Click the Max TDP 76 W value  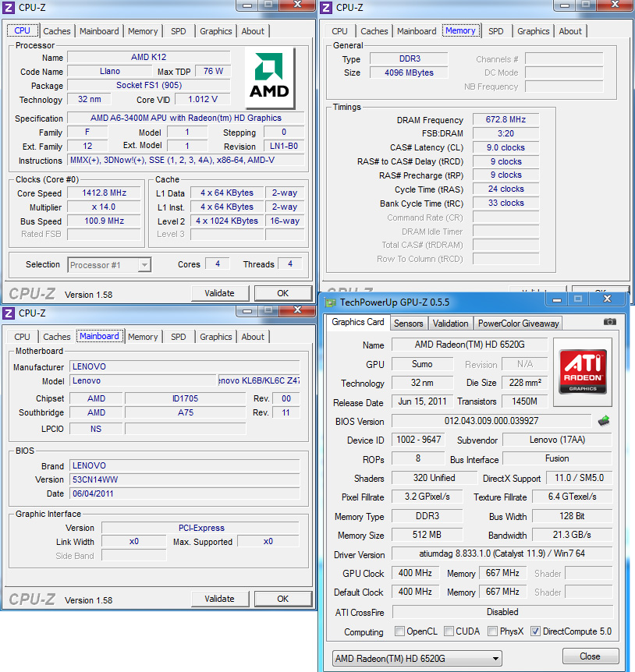(213, 71)
